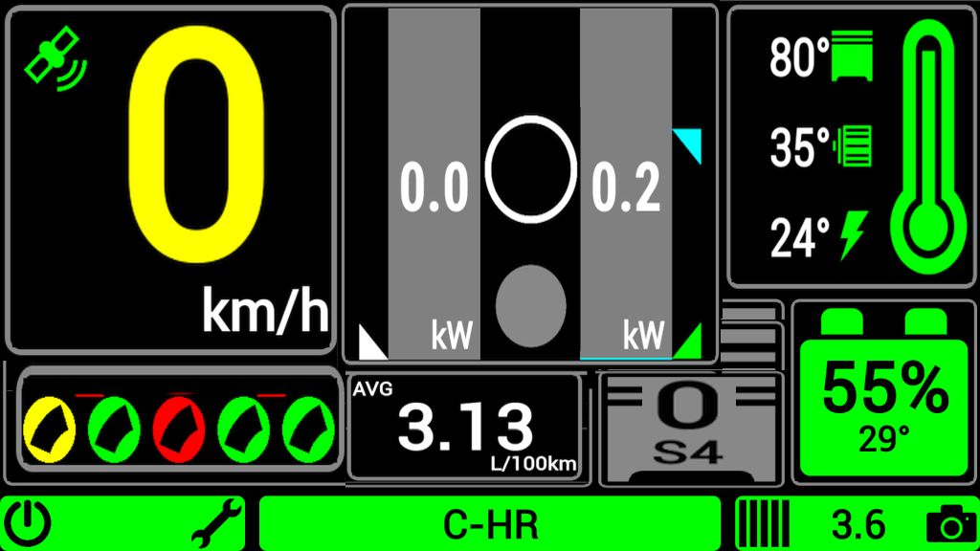980x551 pixels.
Task: Tap the 0.2 kW power value
Action: 626,187
